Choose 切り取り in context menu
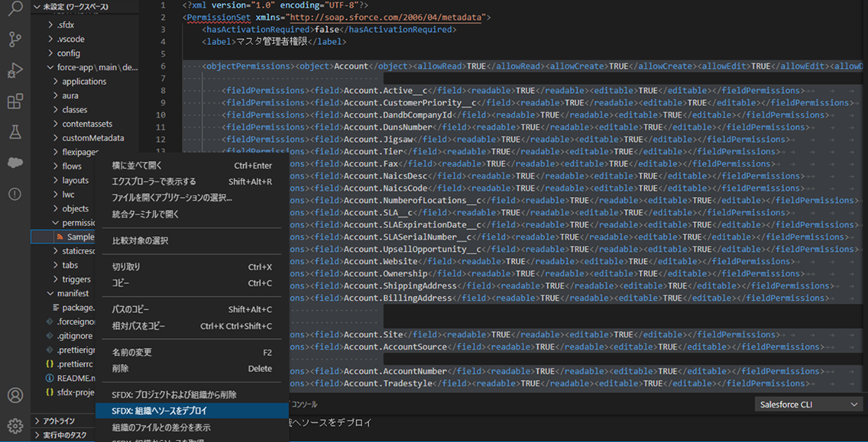This screenshot has width=868, height=442. (192, 267)
